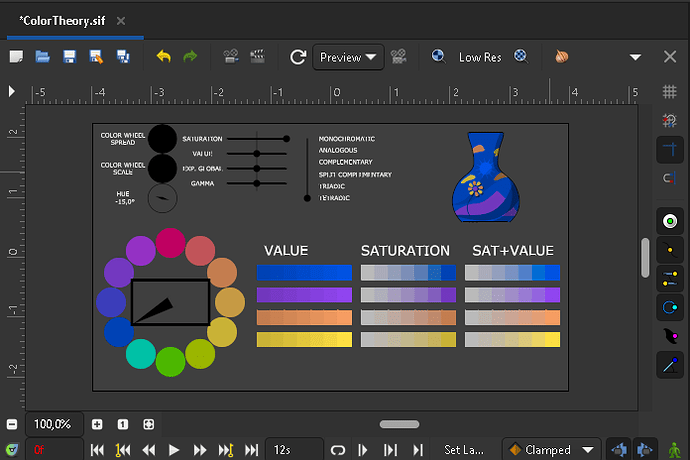Toggle the playback loop button
Viewport: 690px width, 460px height.
(338, 450)
